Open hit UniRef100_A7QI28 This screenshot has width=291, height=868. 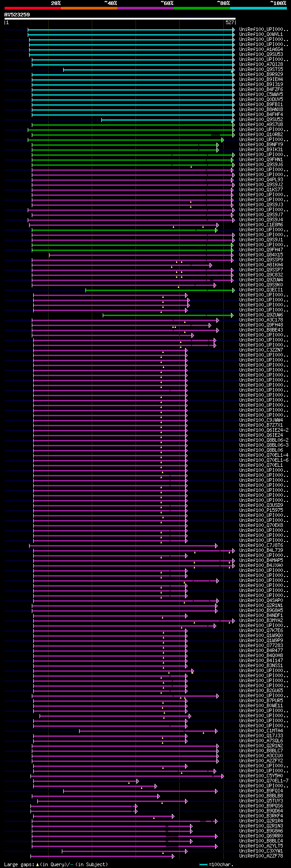pyautogui.click(x=261, y=64)
